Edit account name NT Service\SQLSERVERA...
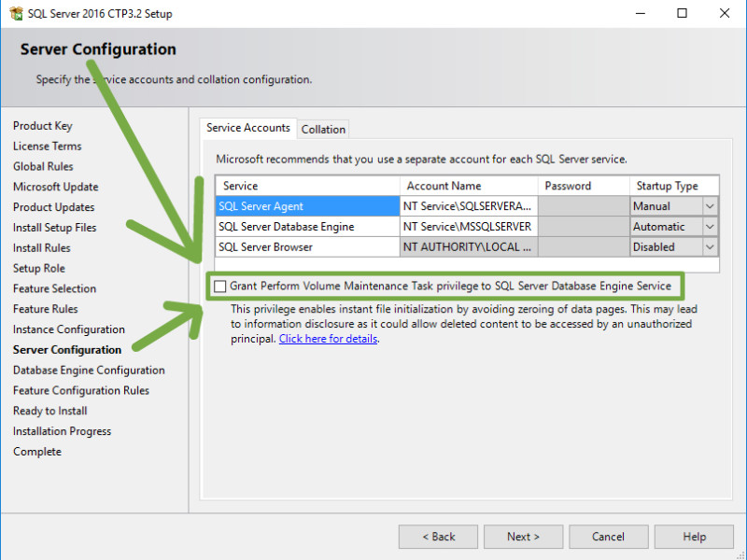The height and width of the screenshot is (560, 747). (469, 206)
